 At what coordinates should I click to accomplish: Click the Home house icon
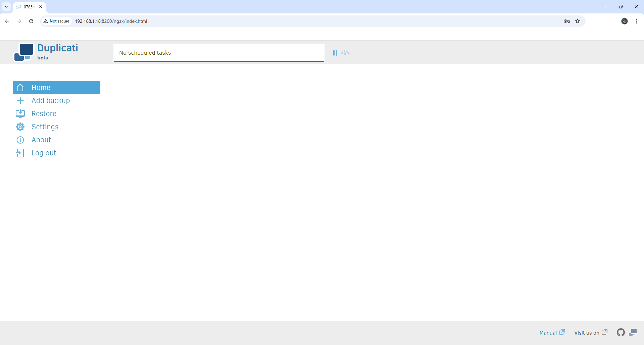click(20, 87)
